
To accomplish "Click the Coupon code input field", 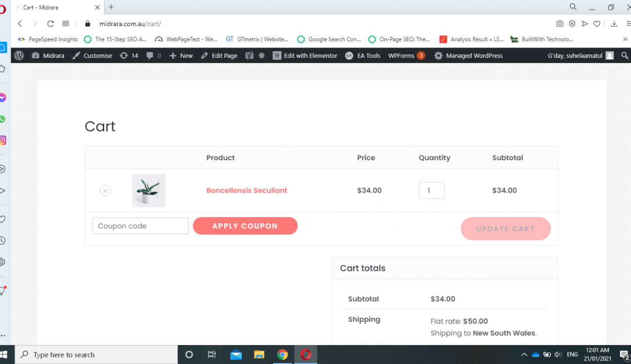I will click(140, 226).
